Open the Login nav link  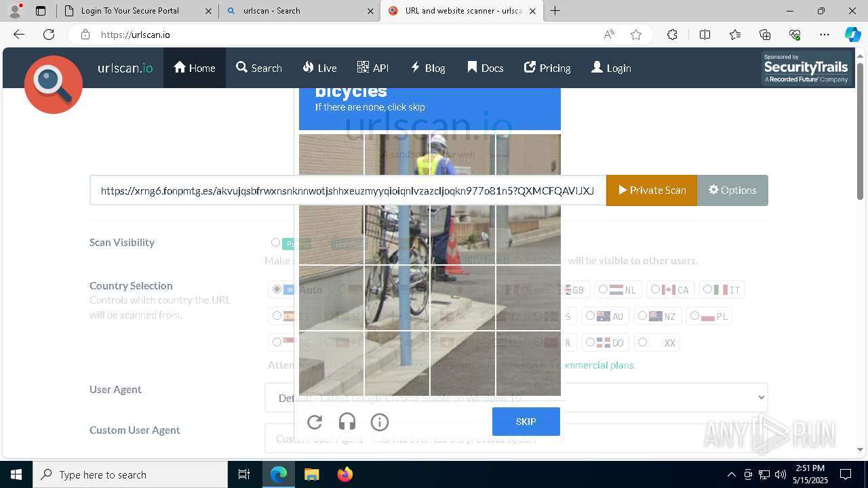(611, 68)
